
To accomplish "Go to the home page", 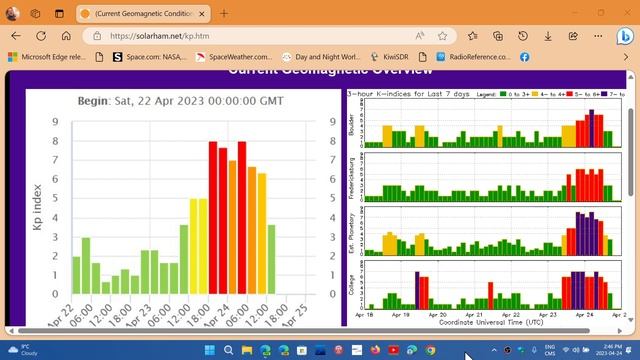I will [66, 36].
